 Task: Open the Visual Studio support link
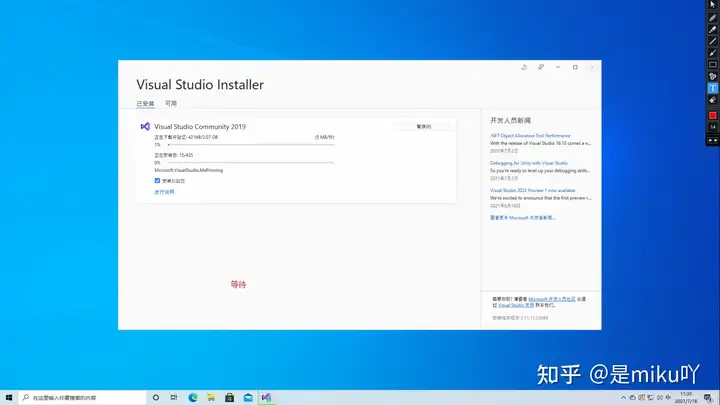click(x=516, y=305)
